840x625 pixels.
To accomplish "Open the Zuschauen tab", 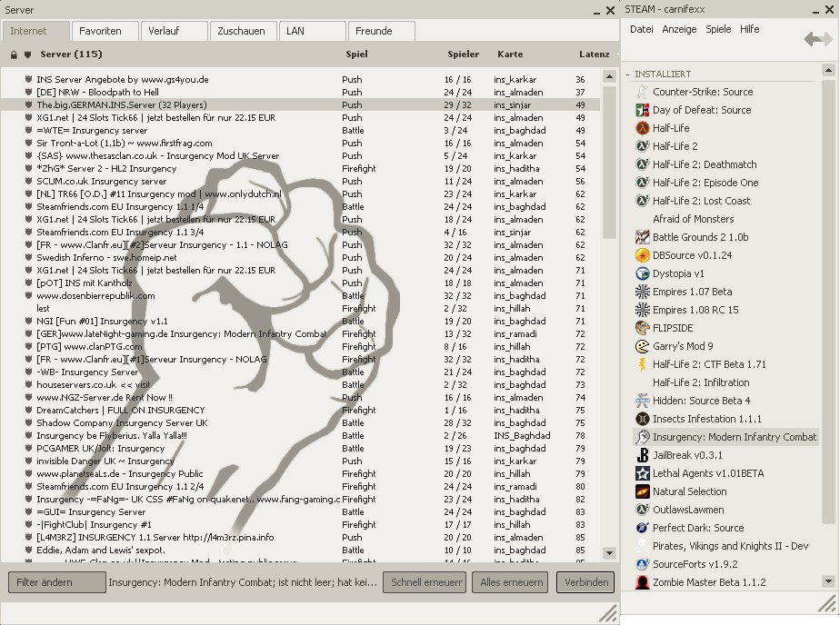I will [x=244, y=31].
